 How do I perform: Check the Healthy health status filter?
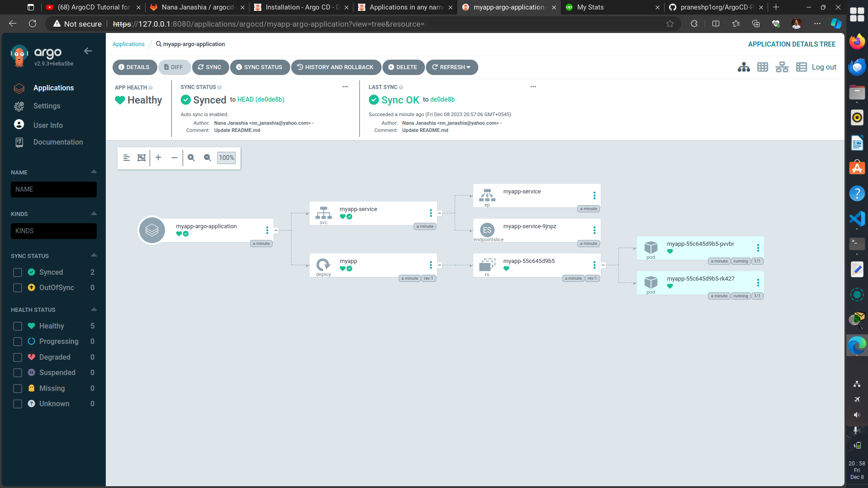[x=18, y=326]
